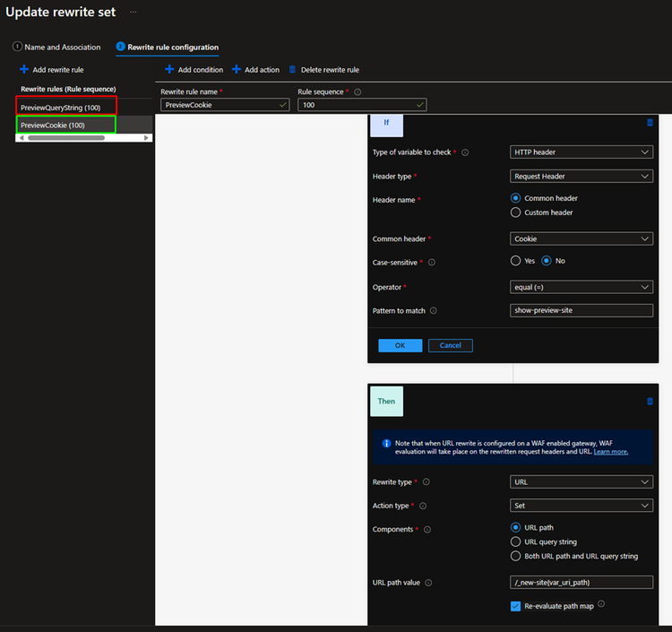Screen dimensions: 672x632
Task: Click the rules list horizontal scrollbar
Action: click(67, 138)
